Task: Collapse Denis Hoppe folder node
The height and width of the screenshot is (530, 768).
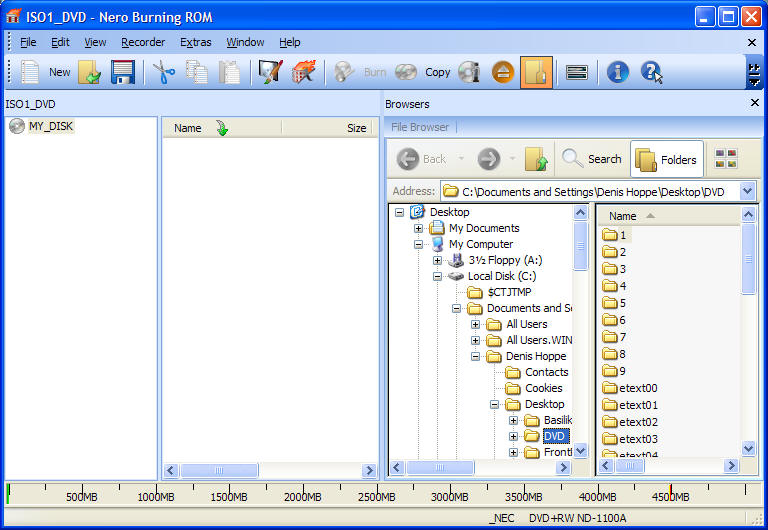Action: (x=475, y=357)
